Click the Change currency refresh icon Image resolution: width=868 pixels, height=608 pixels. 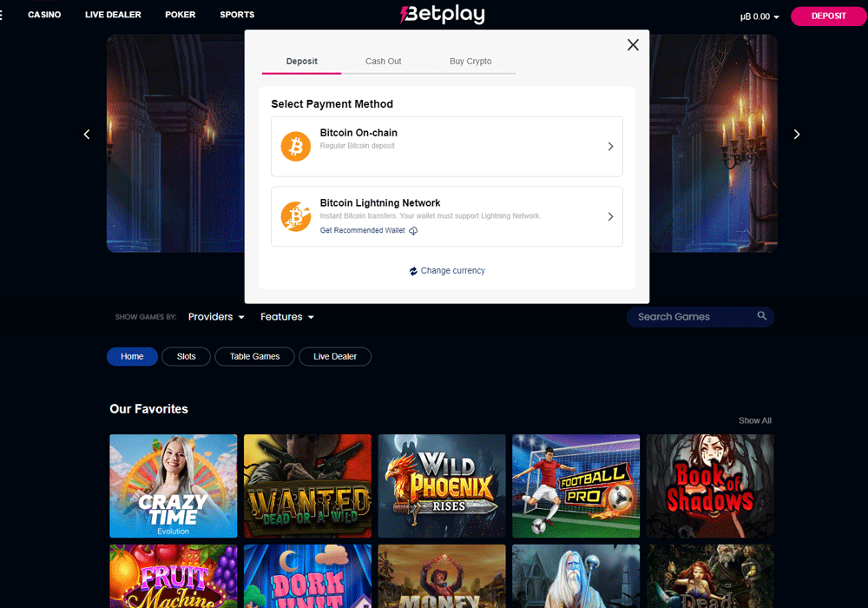coord(413,271)
